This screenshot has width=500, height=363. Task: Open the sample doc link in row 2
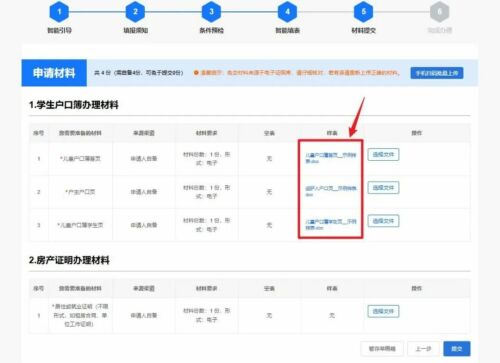pos(331,191)
